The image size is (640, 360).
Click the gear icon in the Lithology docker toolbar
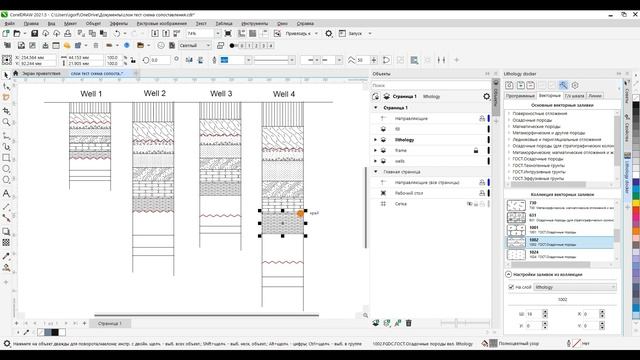click(x=575, y=85)
